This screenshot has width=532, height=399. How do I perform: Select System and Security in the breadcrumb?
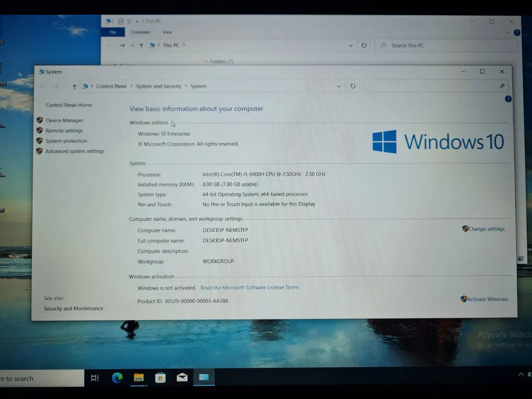click(x=158, y=87)
